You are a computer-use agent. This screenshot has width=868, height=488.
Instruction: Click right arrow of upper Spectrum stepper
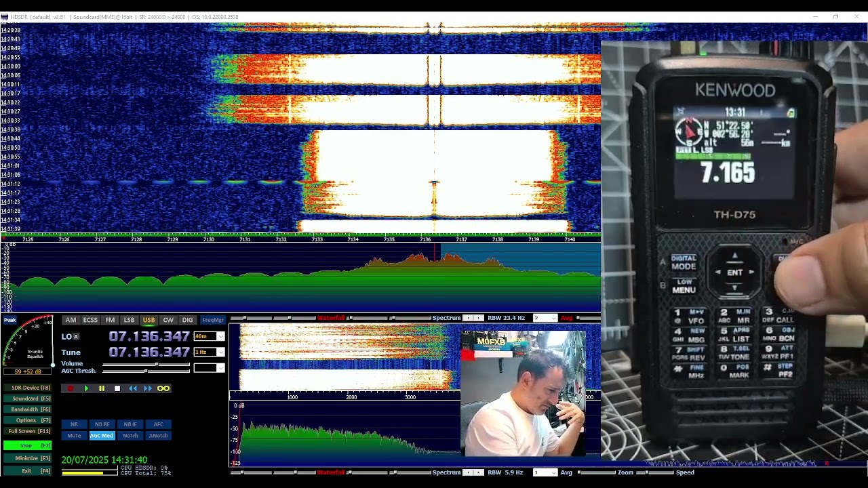(479, 318)
